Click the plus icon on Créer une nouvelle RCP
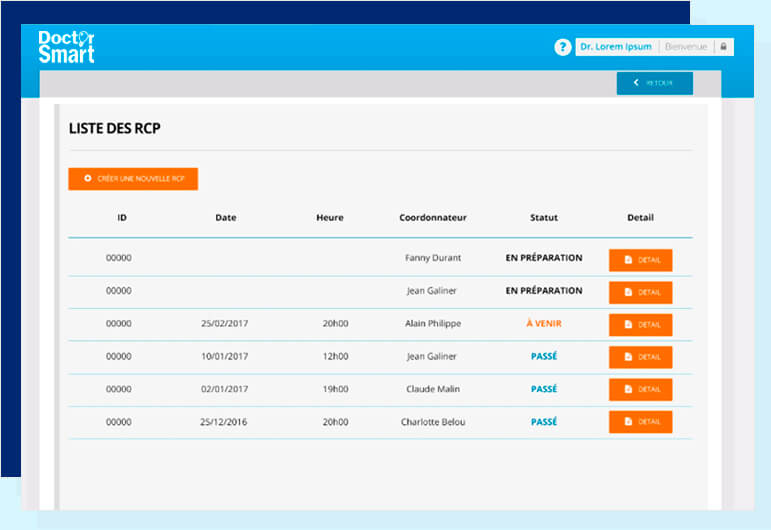 pos(88,179)
